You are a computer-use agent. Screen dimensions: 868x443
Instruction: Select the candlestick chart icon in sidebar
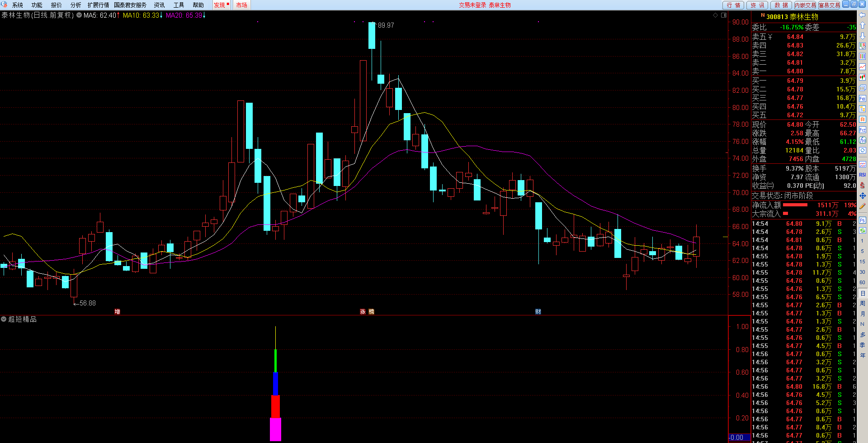(862, 77)
